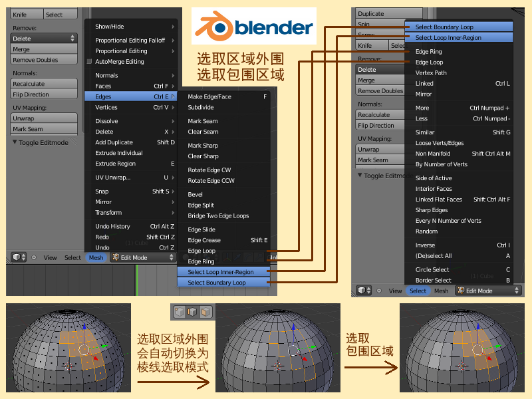This screenshot has width=532, height=399.
Task: Select Random in the Select menu
Action: point(459,231)
